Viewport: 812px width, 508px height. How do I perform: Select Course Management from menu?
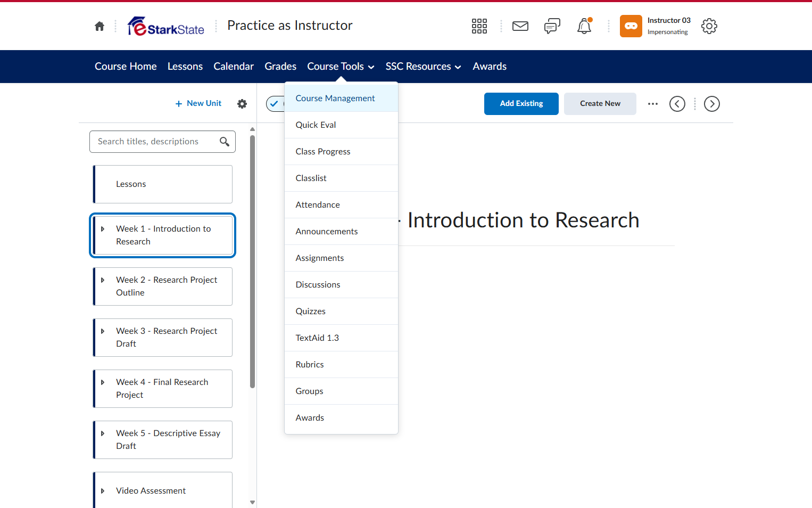click(x=341, y=99)
